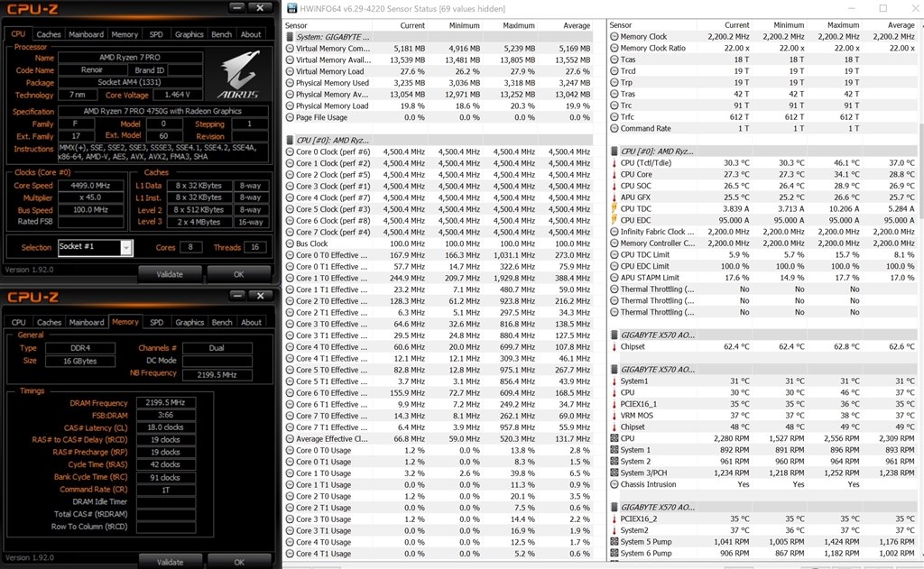This screenshot has width=924, height=569.
Task: Select the CPU [#0] header above the CPU (Tctl/Tdie) row
Action: 762,151
